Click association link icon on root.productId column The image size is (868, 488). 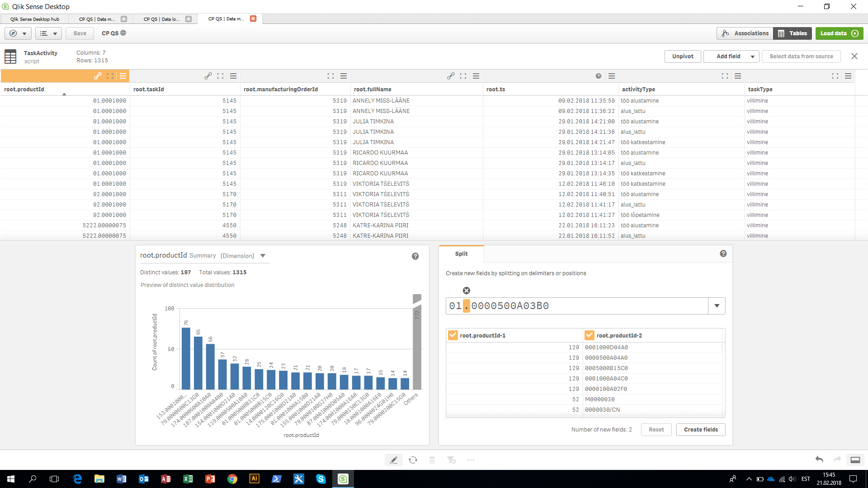click(98, 76)
